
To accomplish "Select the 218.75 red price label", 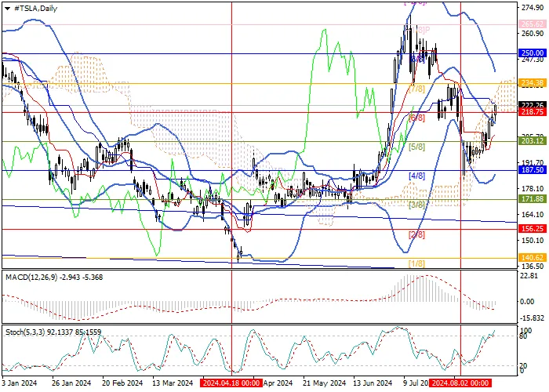I will [533, 112].
